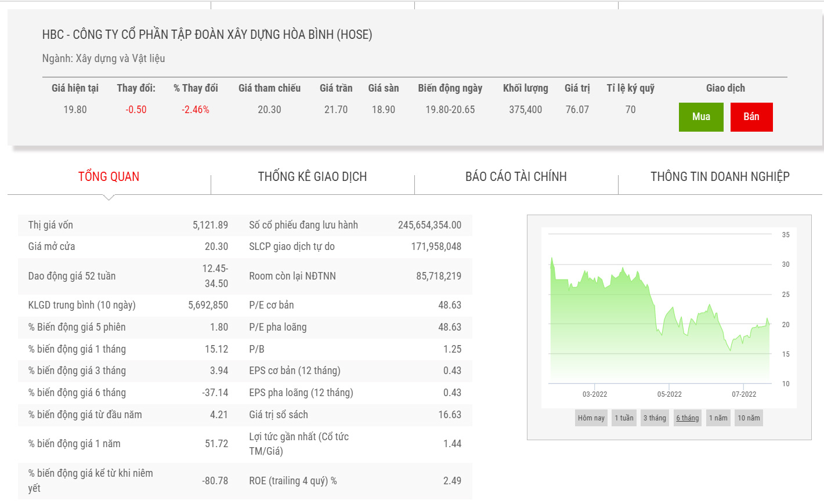The image size is (824, 504).
Task: Select the 10 năm chart range
Action: pyautogui.click(x=749, y=418)
